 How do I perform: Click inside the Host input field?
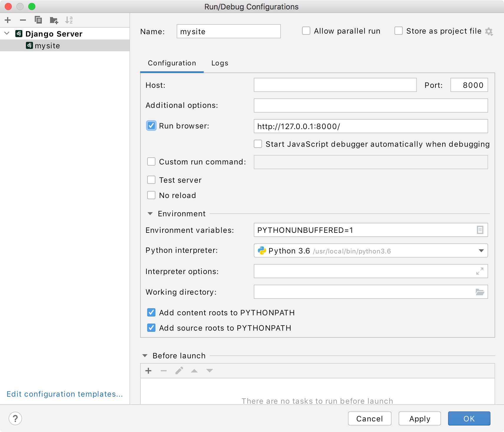tap(335, 85)
